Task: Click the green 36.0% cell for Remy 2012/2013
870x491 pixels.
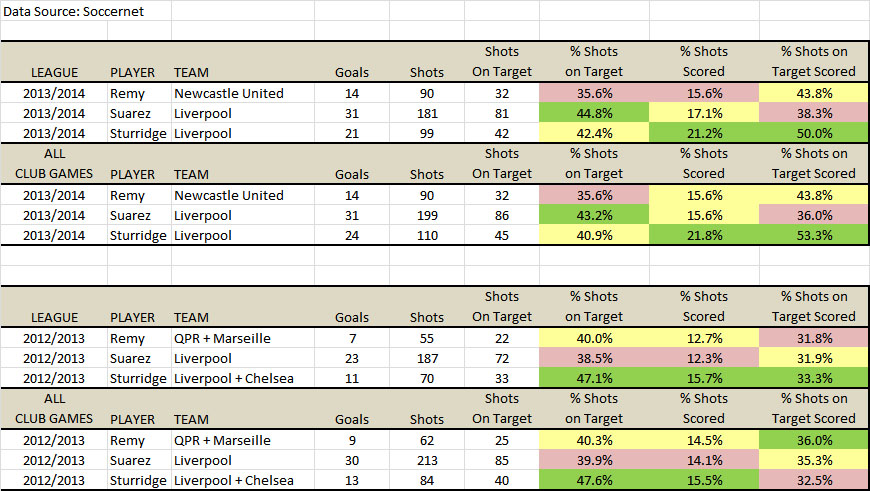Action: point(814,441)
